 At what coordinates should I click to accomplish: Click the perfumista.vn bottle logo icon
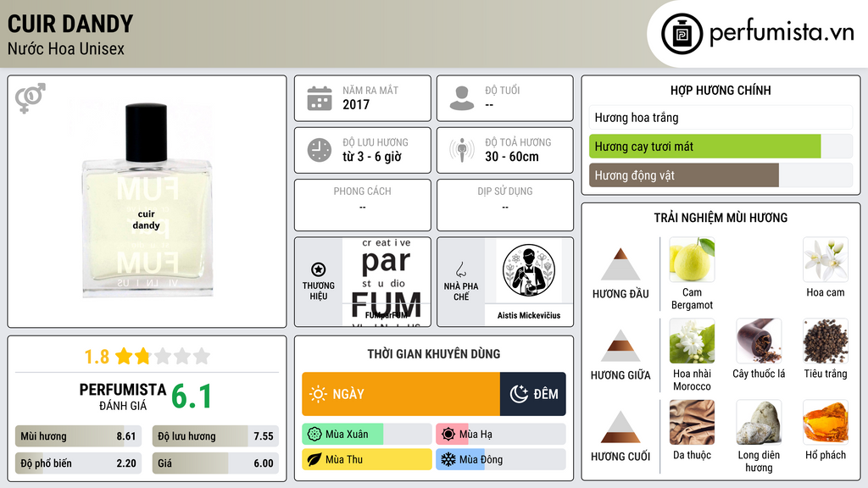(x=682, y=34)
